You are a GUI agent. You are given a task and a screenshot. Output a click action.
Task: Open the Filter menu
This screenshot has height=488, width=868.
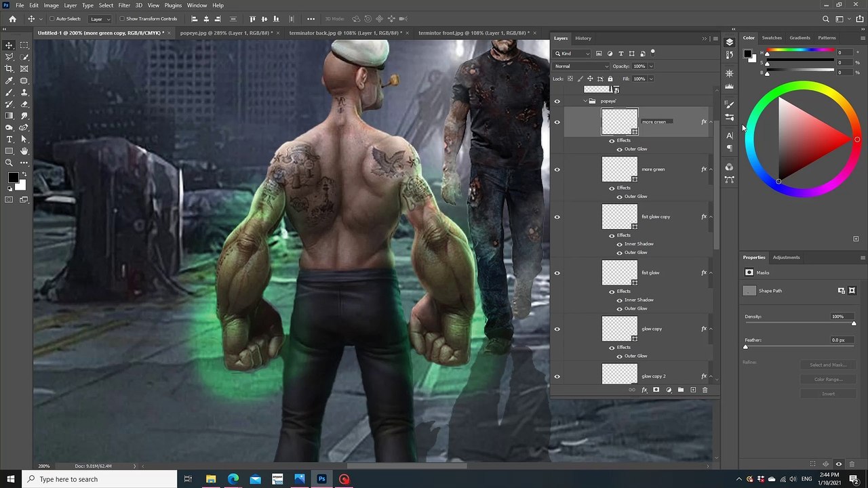pyautogui.click(x=124, y=5)
